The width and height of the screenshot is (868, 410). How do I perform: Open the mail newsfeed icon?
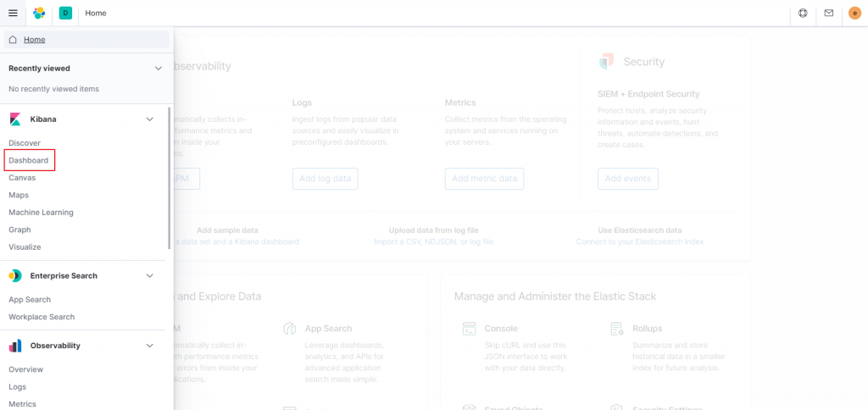pyautogui.click(x=829, y=13)
